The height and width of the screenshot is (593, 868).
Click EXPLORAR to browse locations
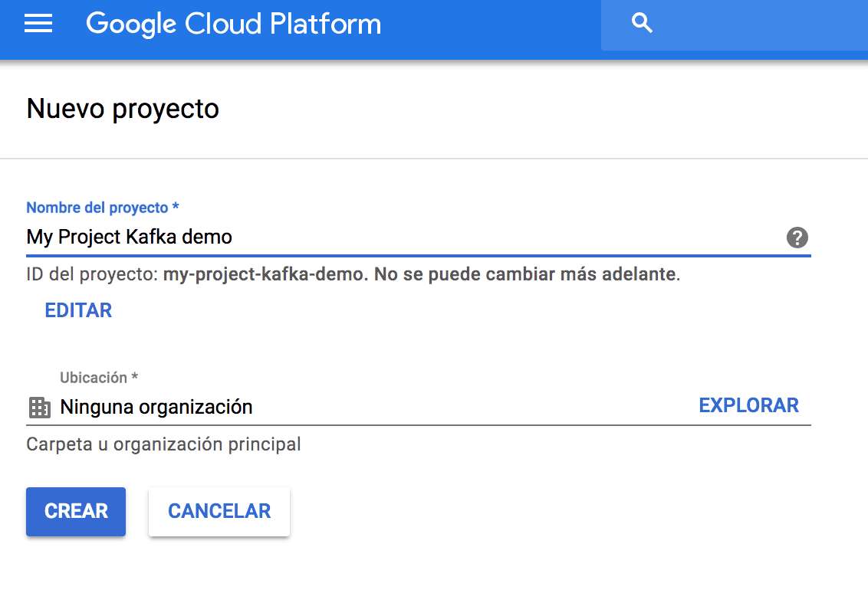point(748,405)
